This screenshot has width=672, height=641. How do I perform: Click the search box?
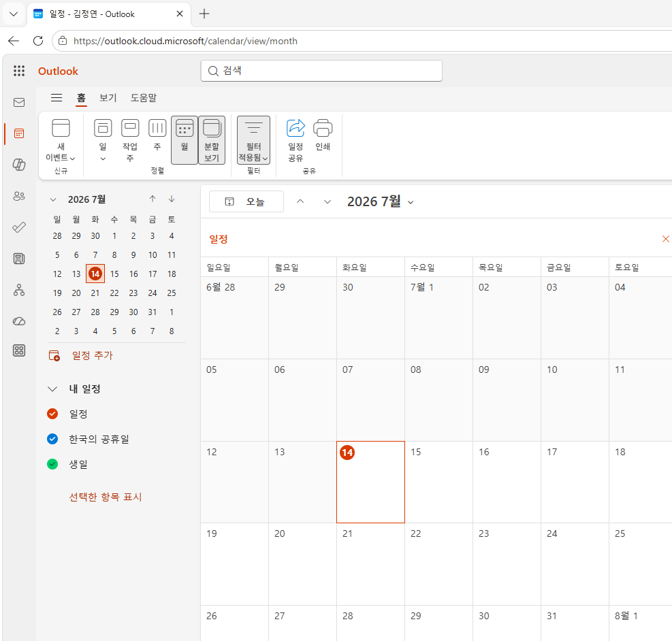(321, 71)
